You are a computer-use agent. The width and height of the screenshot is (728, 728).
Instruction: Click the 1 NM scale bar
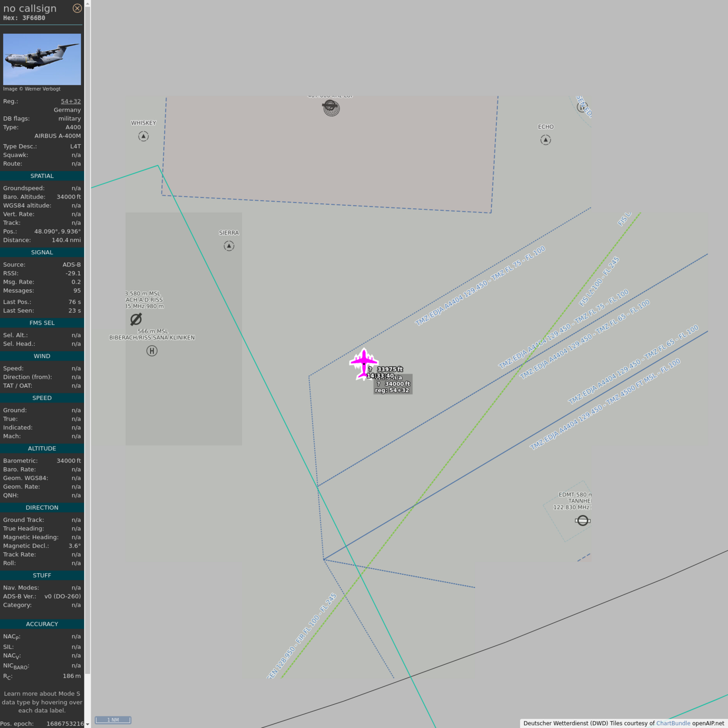[113, 720]
